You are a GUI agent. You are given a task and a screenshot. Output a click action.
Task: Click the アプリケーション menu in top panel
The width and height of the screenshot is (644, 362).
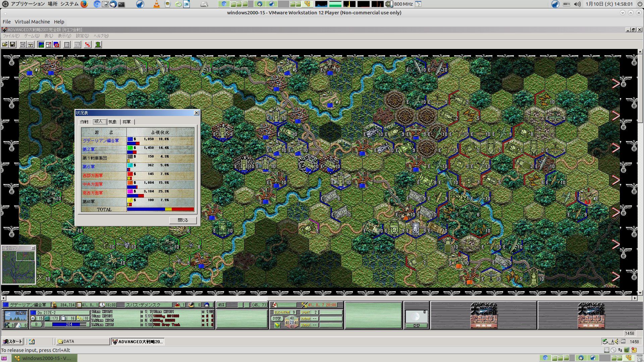(x=28, y=4)
